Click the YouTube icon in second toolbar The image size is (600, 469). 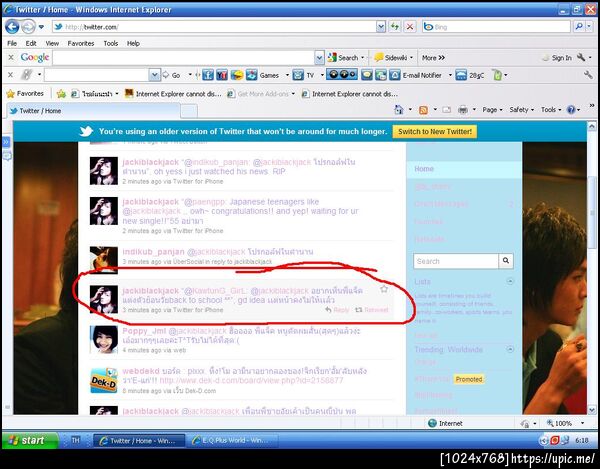point(222,75)
